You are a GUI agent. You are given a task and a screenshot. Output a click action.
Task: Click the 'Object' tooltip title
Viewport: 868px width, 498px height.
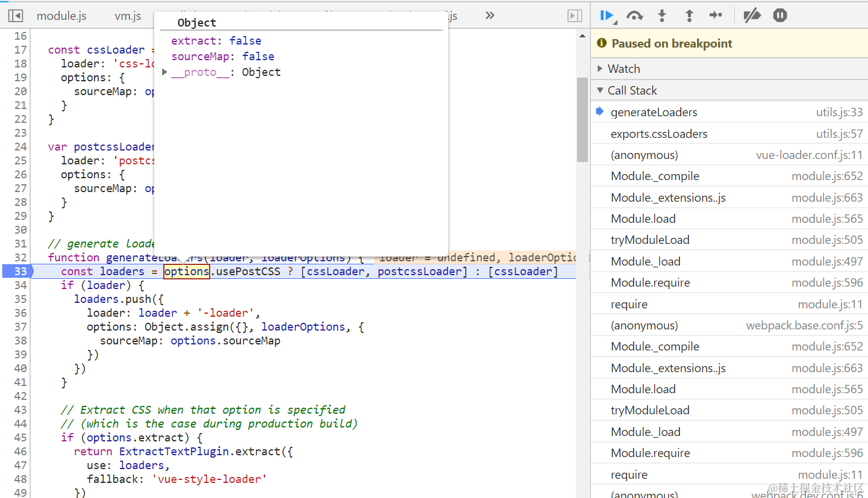tap(196, 23)
